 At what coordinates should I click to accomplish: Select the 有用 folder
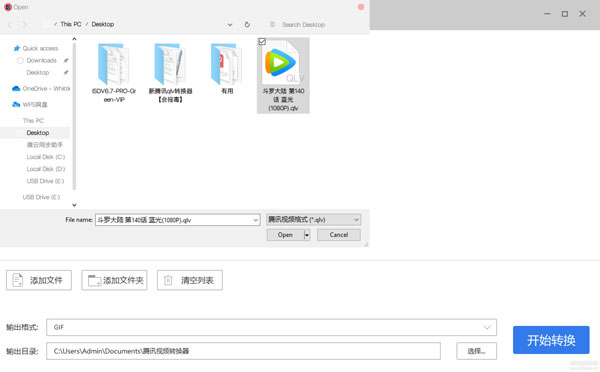point(227,69)
